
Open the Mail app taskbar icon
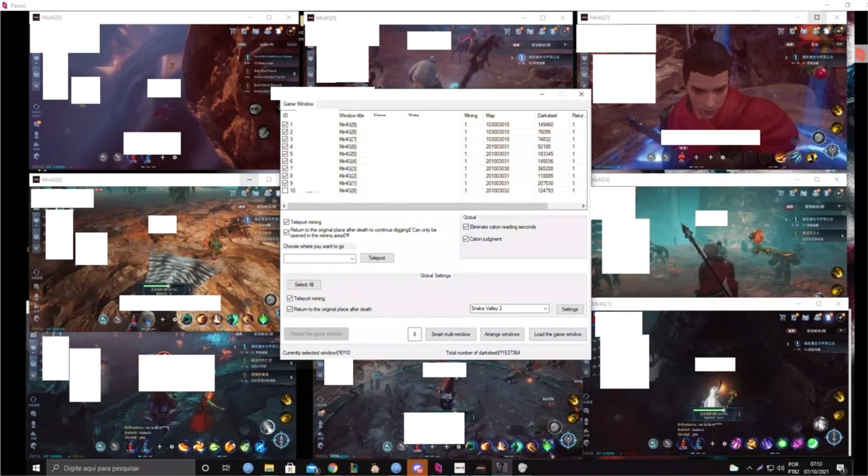(312, 468)
